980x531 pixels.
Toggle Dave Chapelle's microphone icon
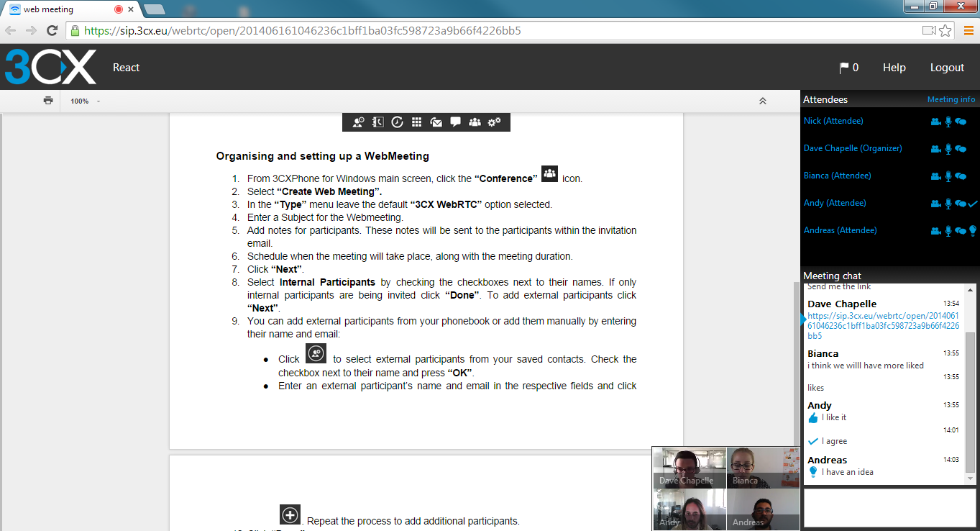tap(948, 149)
